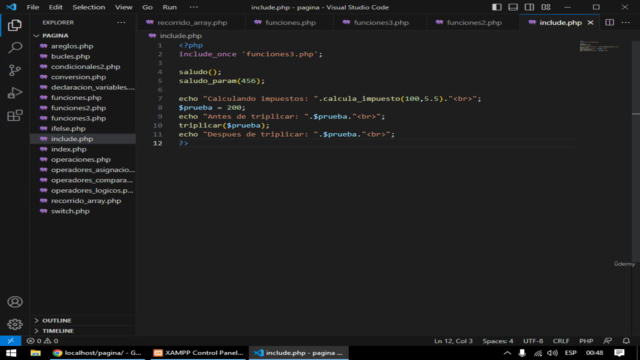Open the Search view in activity bar

click(15, 48)
